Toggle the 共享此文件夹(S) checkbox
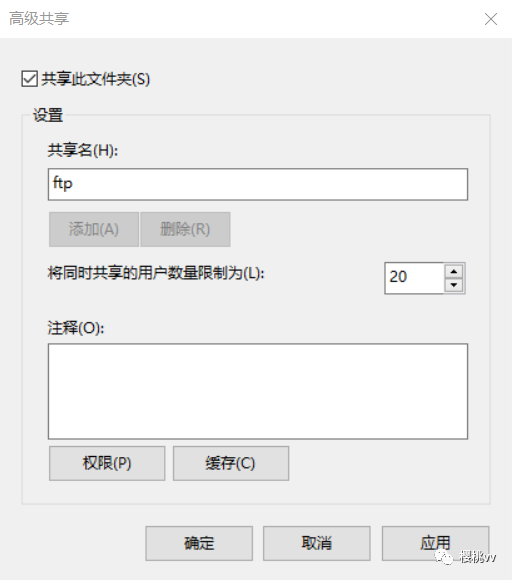 click(x=30, y=79)
